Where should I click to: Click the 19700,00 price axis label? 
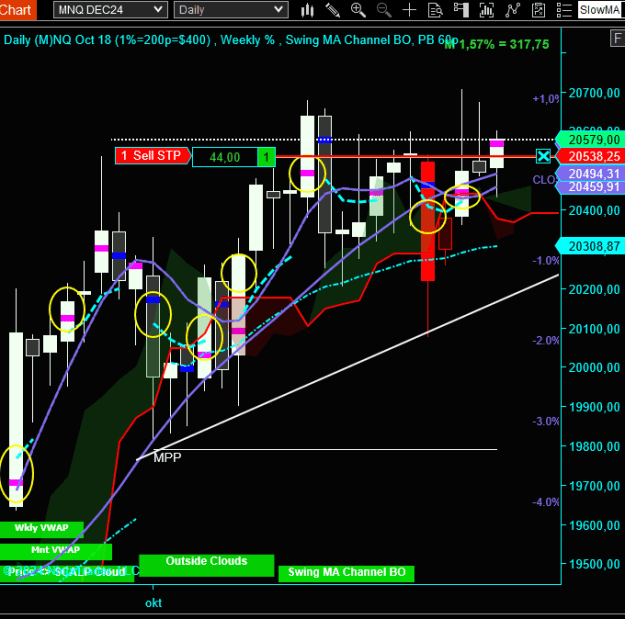[x=594, y=486]
